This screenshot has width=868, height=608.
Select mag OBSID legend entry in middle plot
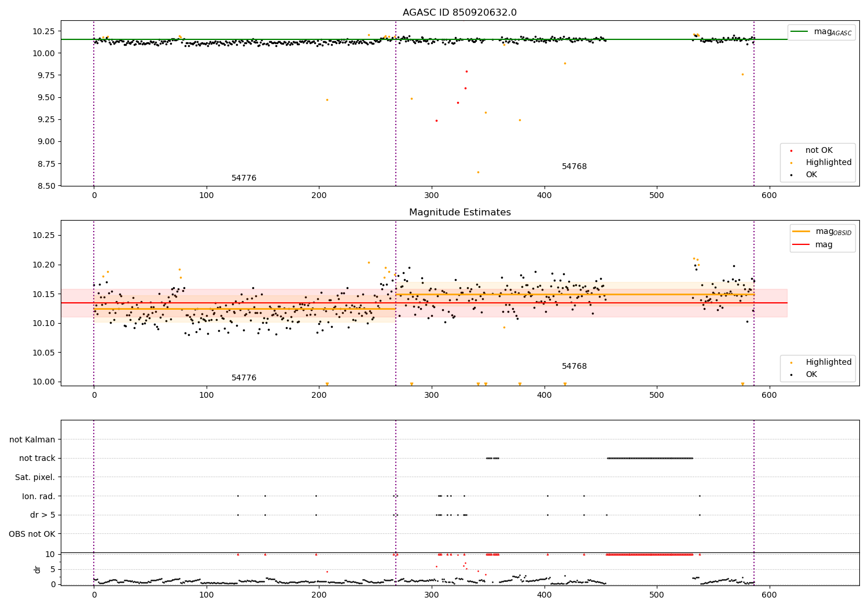[x=822, y=232]
